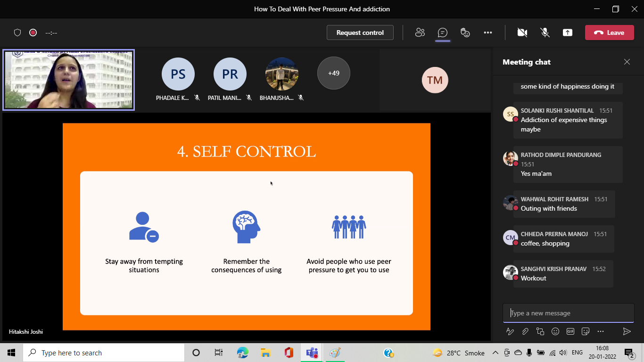This screenshot has height=362, width=644.
Task: Show hidden system tray icons
Action: pyautogui.click(x=495, y=353)
